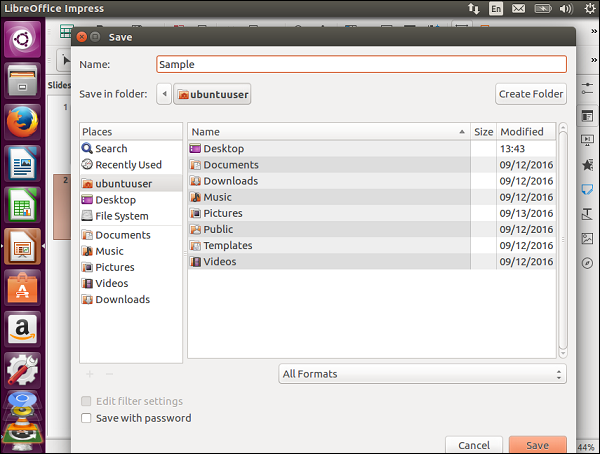The height and width of the screenshot is (454, 600).
Task: Select Recently Used in Places
Action: tap(128, 165)
